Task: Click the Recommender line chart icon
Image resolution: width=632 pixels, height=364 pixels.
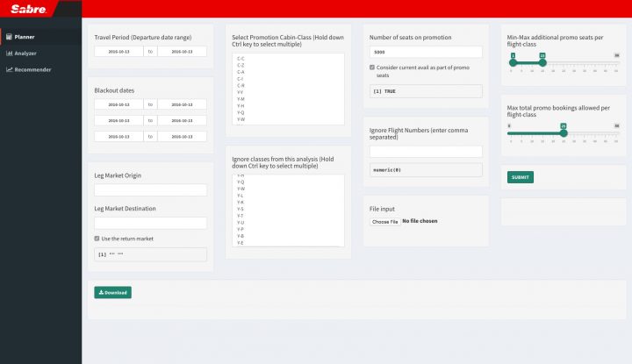Action: tap(8, 69)
